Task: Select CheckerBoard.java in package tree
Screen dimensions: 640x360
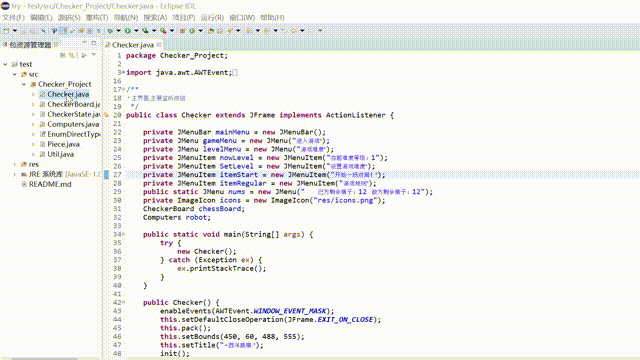Action: point(73,104)
